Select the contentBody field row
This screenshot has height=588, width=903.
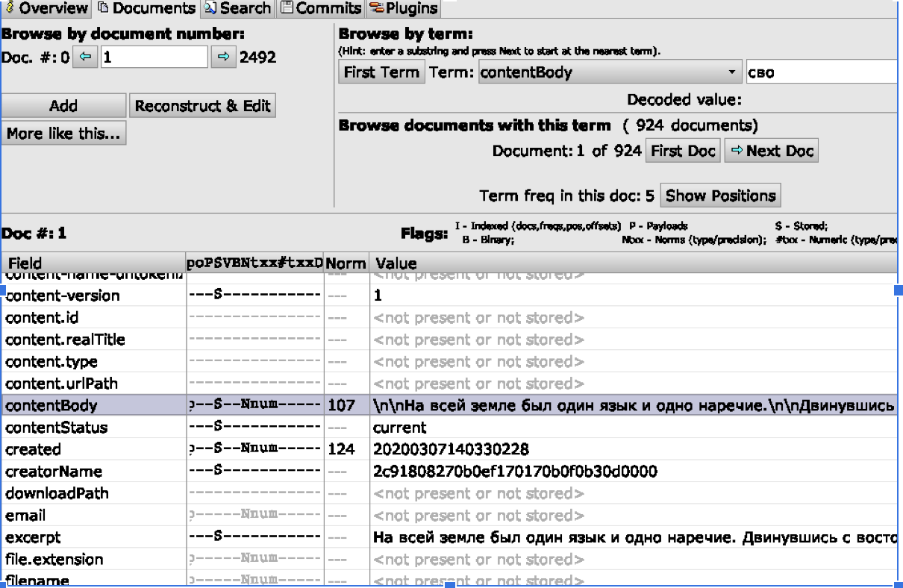click(451, 406)
